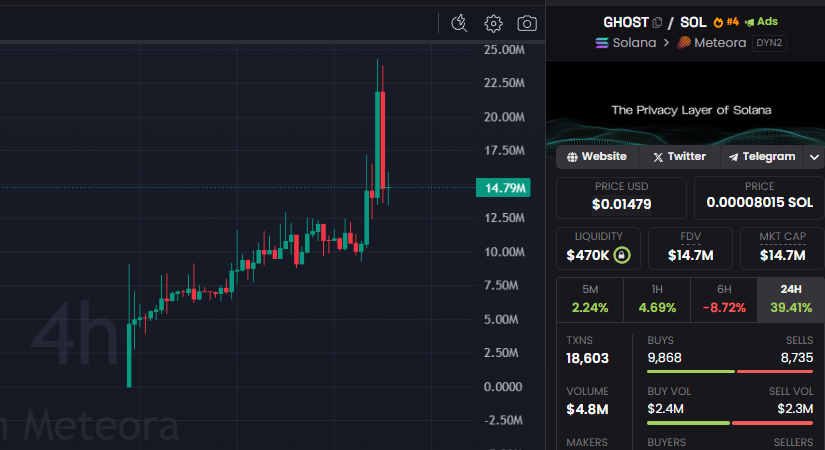The height and width of the screenshot is (450, 825).
Task: Open the quick search lightning icon
Action: click(x=459, y=23)
